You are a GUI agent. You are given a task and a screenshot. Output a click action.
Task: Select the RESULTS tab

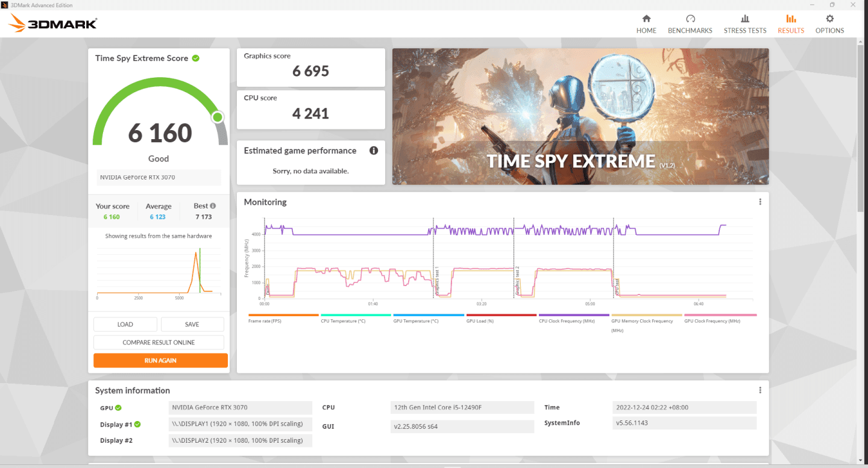tap(791, 24)
